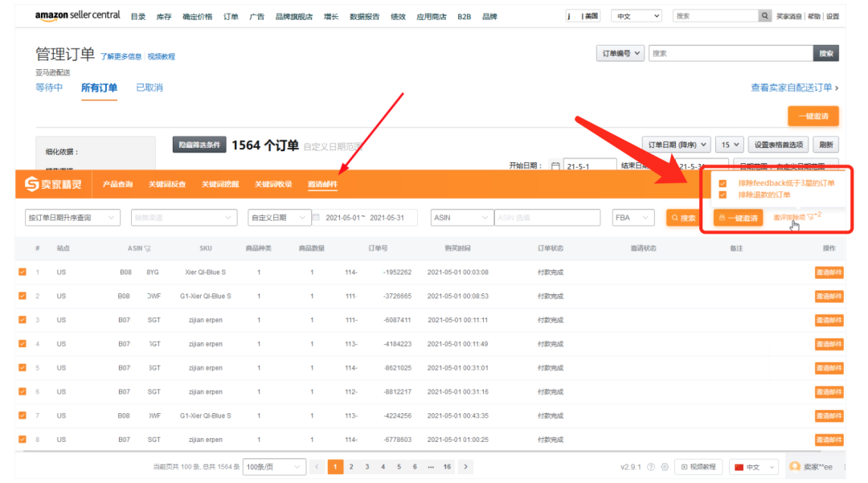868x483 pixels.
Task: Open the 100条/页 page size dropdown
Action: click(x=272, y=466)
